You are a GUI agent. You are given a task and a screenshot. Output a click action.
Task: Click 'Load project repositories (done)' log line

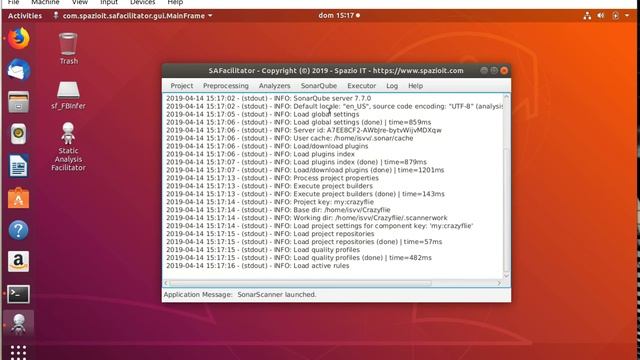(x=304, y=242)
